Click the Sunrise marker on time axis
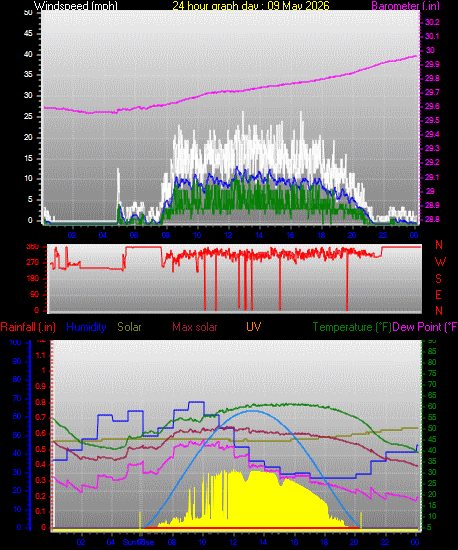Screen dimensions: 458x550 coord(138,542)
